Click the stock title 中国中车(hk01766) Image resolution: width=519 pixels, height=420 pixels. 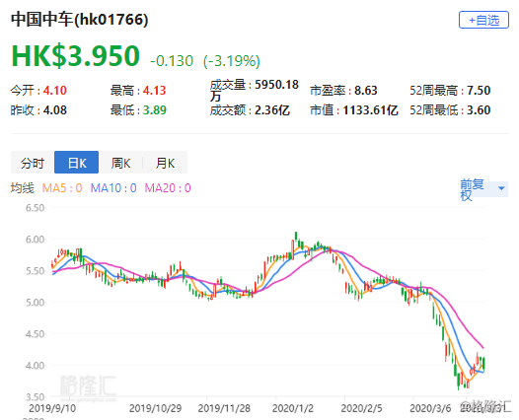(x=80, y=20)
